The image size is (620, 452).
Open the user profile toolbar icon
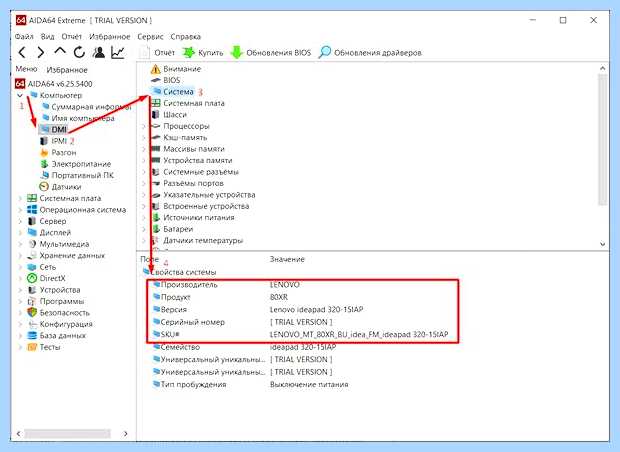pos(99,52)
